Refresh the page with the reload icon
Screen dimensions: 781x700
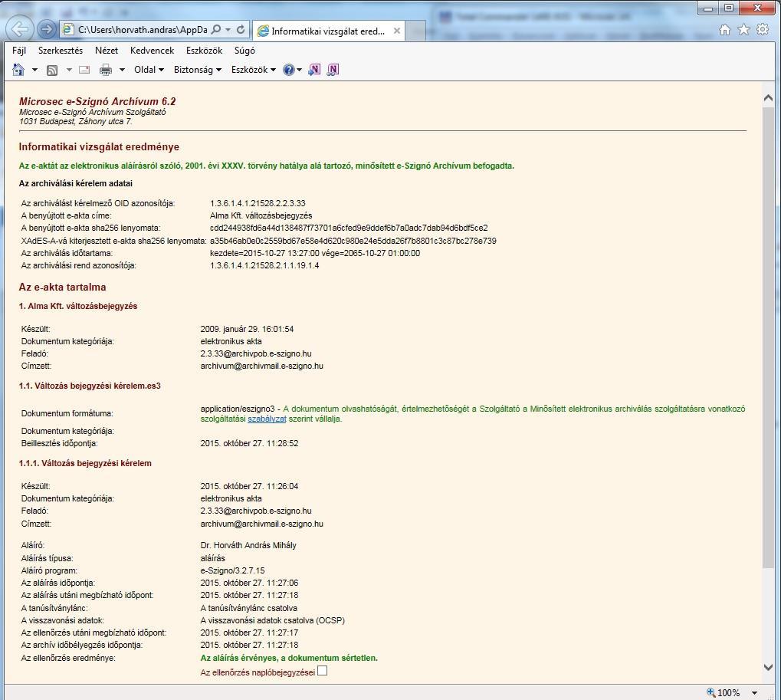coord(241,30)
